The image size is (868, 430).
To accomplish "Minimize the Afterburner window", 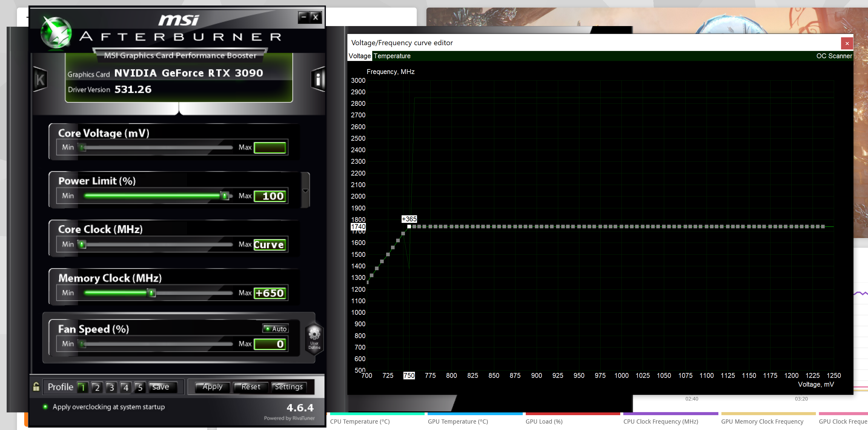I will 303,17.
